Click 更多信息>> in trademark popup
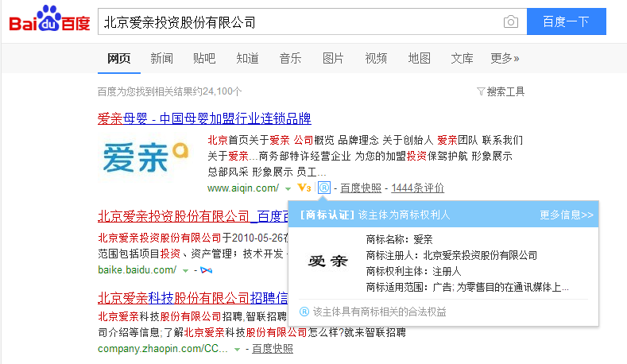 tap(567, 215)
